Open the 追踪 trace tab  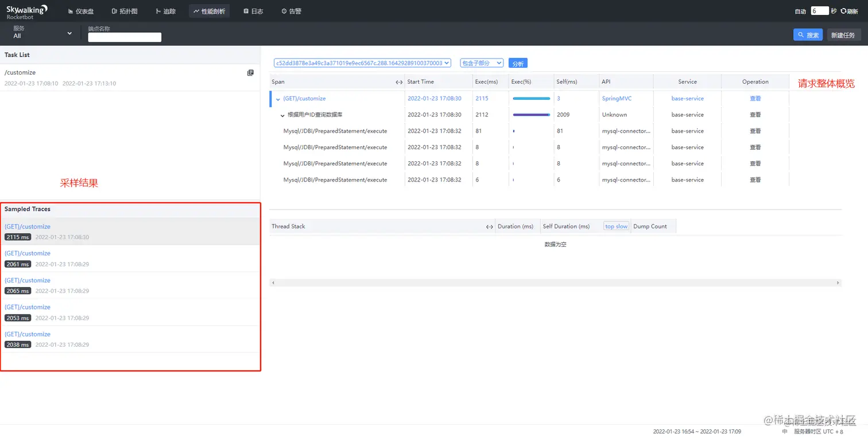tap(166, 11)
